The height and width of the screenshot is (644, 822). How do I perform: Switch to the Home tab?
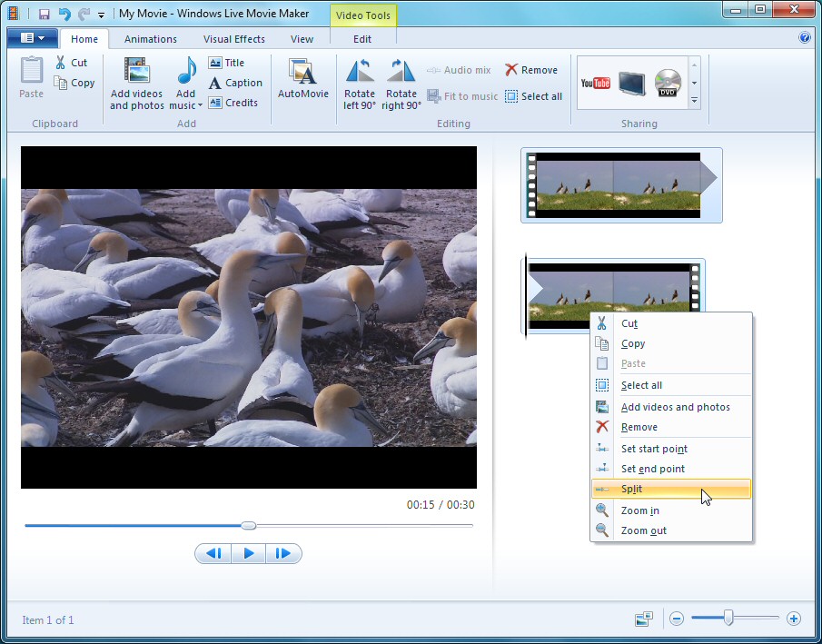[x=84, y=39]
